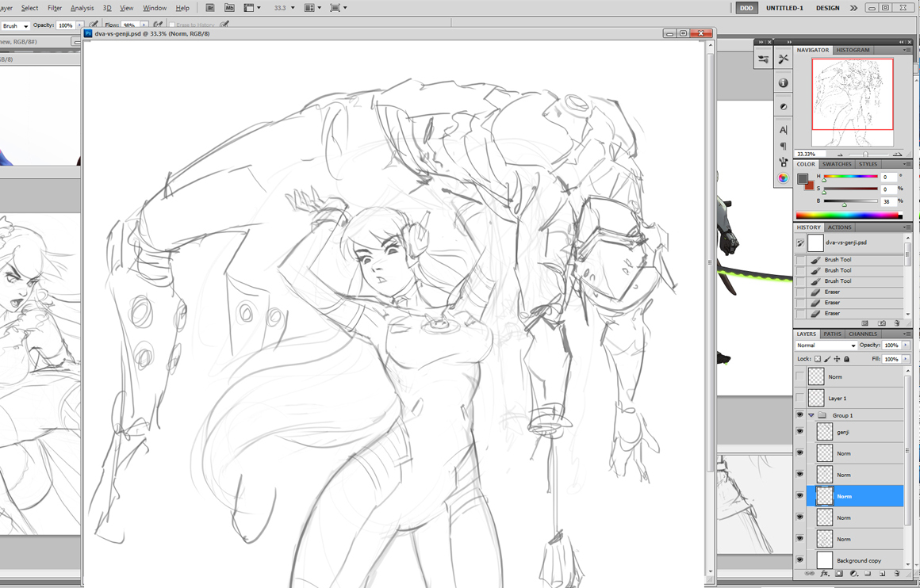Open the Info panel icon
The width and height of the screenshot is (920, 588).
pyautogui.click(x=783, y=82)
